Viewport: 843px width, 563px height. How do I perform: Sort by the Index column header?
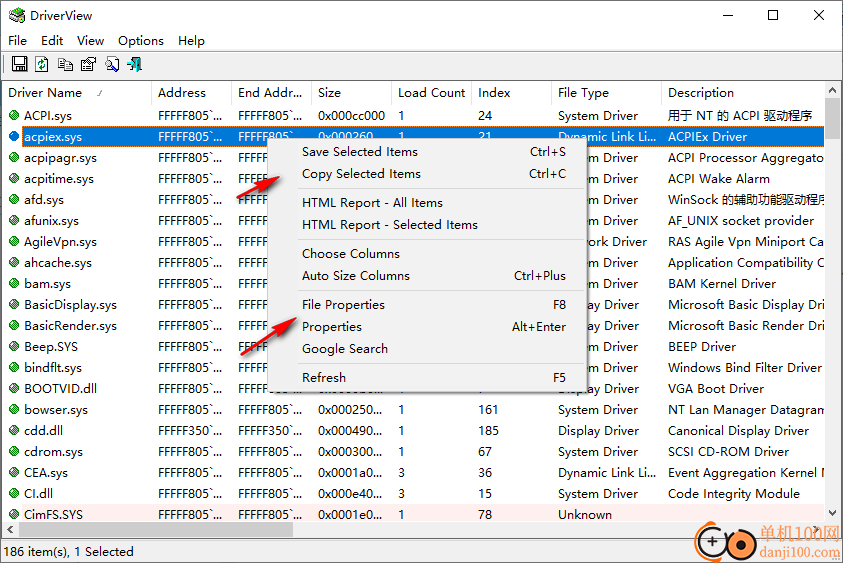[511, 92]
